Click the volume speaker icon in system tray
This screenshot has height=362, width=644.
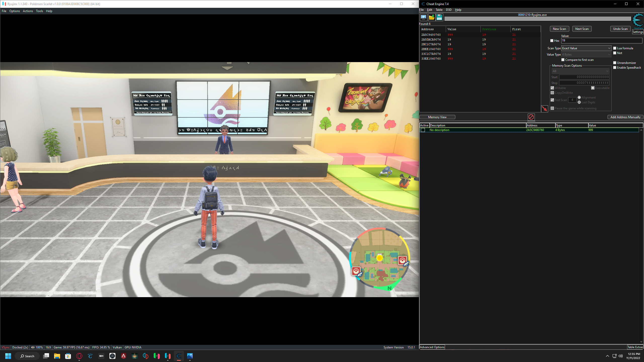pyautogui.click(x=621, y=356)
